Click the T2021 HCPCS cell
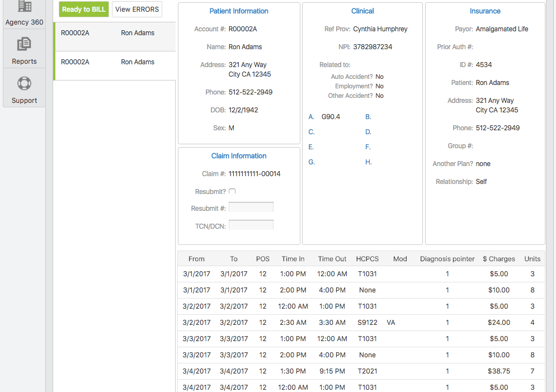 coord(367,371)
